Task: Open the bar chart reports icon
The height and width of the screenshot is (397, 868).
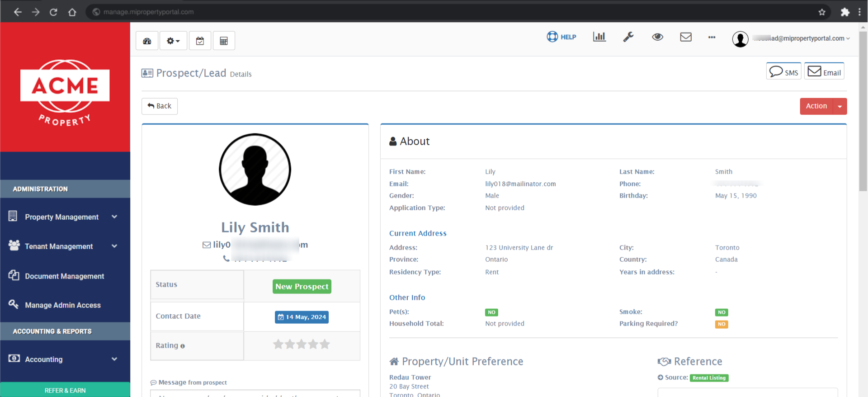Action: [x=599, y=37]
